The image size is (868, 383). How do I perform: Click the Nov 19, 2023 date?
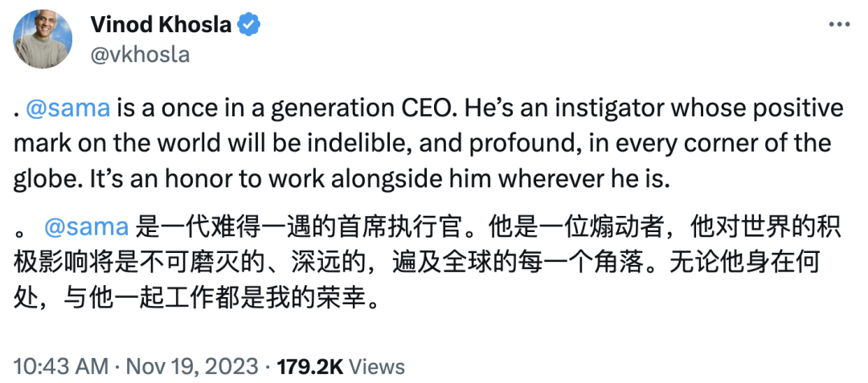tap(189, 367)
